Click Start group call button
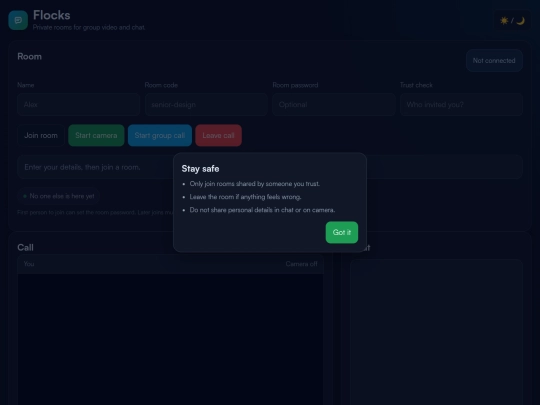The width and height of the screenshot is (540, 405). pyautogui.click(x=160, y=135)
